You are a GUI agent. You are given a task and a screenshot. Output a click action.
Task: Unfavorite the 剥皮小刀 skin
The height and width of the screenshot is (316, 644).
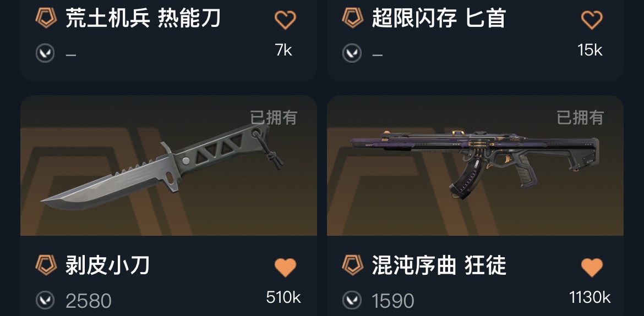click(x=285, y=267)
